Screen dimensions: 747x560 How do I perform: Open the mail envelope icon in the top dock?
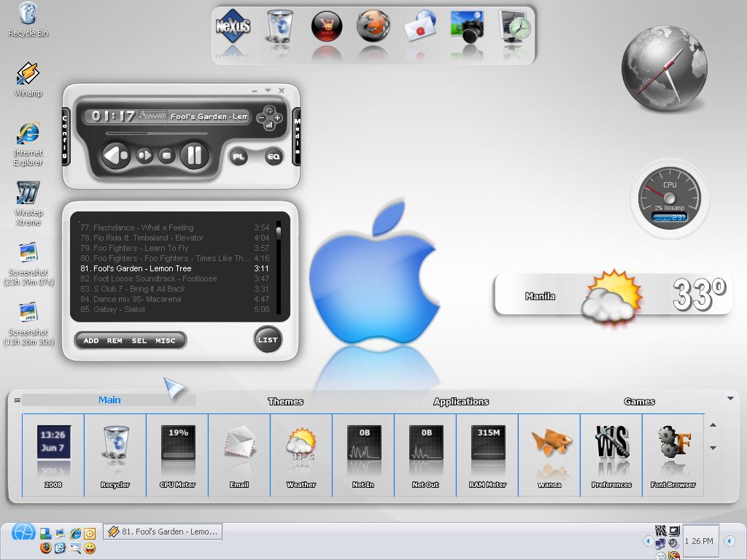tap(419, 26)
